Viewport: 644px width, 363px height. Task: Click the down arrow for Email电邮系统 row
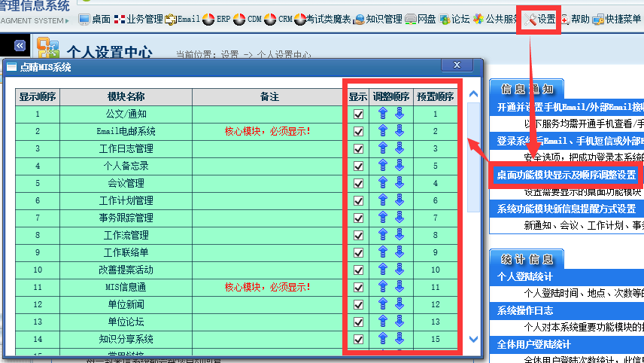pos(399,131)
